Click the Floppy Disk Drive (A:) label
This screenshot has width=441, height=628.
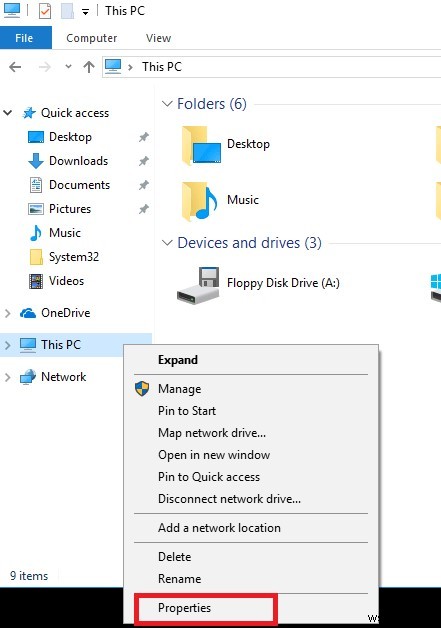(283, 283)
